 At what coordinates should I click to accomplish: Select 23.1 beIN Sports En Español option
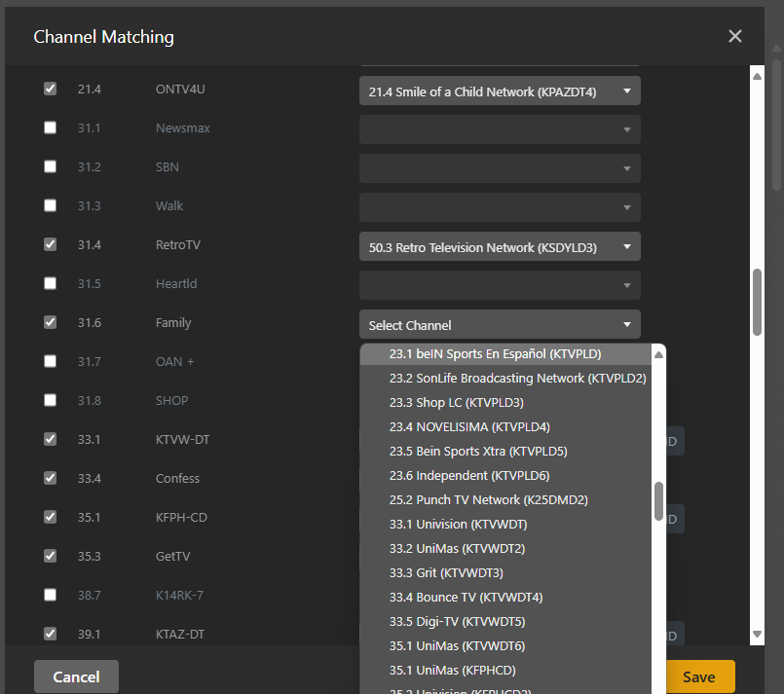[x=505, y=354]
